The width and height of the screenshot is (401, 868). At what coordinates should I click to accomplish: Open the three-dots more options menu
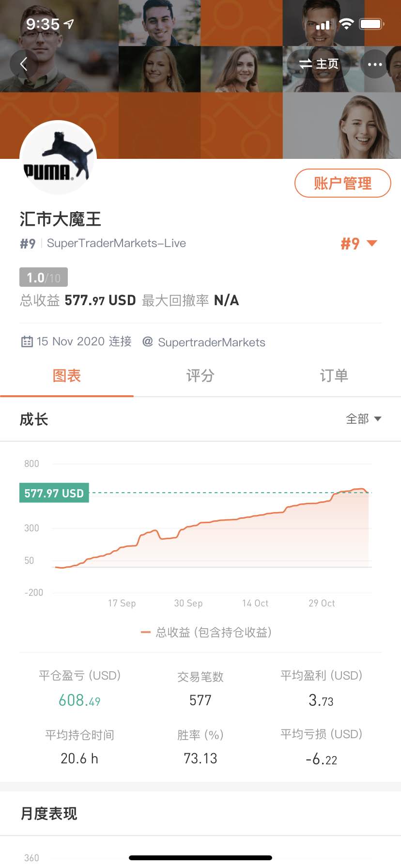click(x=374, y=64)
